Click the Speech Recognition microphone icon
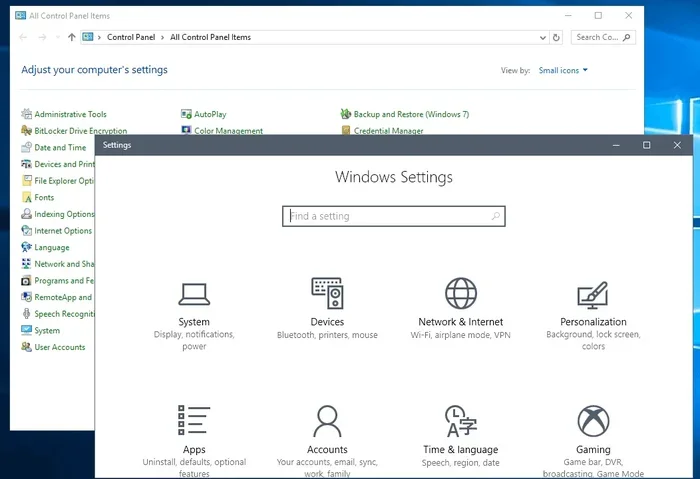The height and width of the screenshot is (479, 700). click(x=26, y=313)
